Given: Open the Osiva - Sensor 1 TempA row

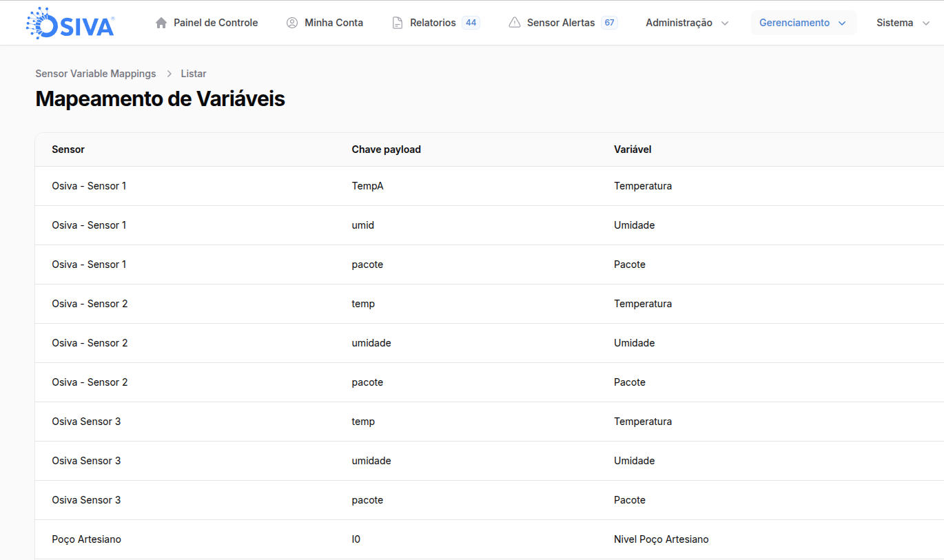Looking at the screenshot, I should [x=367, y=186].
